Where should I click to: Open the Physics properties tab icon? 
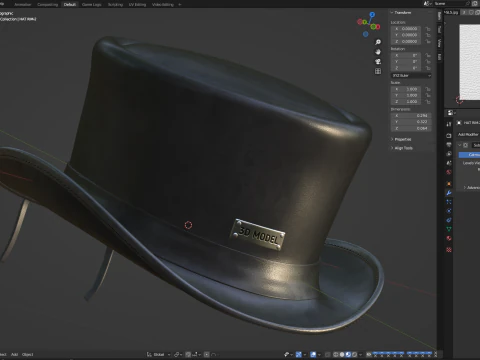(x=449, y=211)
